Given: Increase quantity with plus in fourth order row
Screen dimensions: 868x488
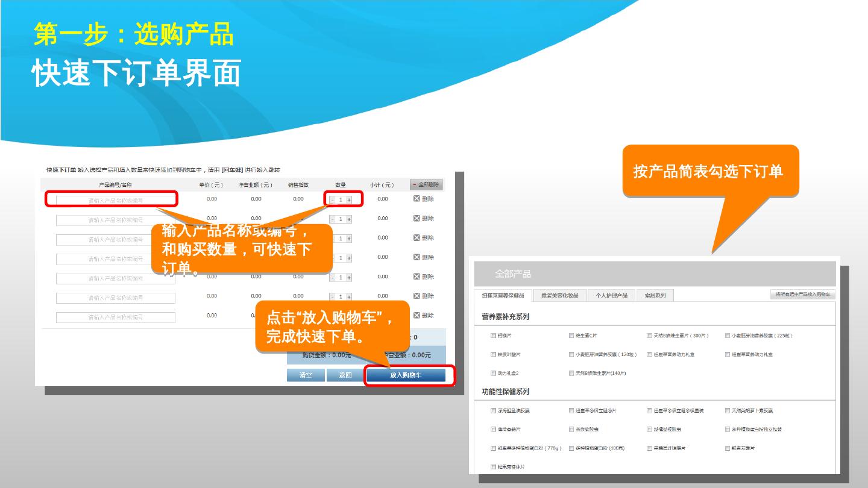Looking at the screenshot, I should pos(349,258).
